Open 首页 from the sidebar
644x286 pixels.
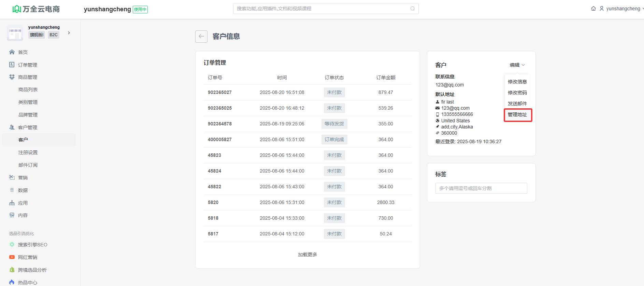[x=23, y=52]
